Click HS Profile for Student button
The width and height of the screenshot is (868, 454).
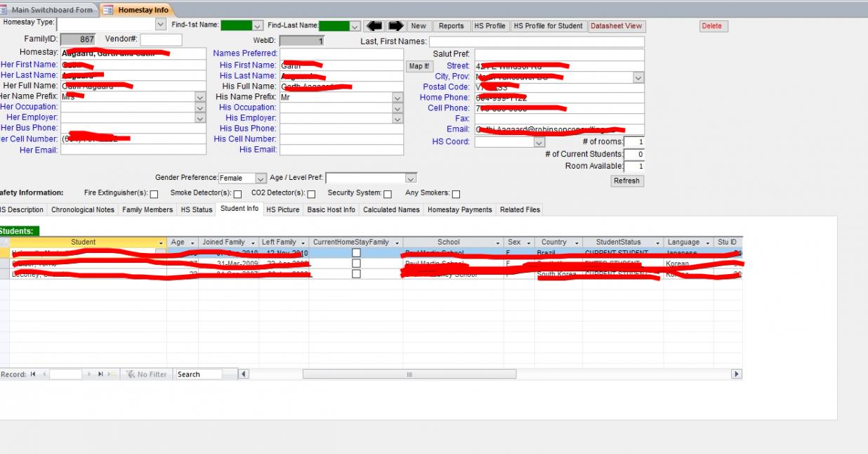point(548,26)
